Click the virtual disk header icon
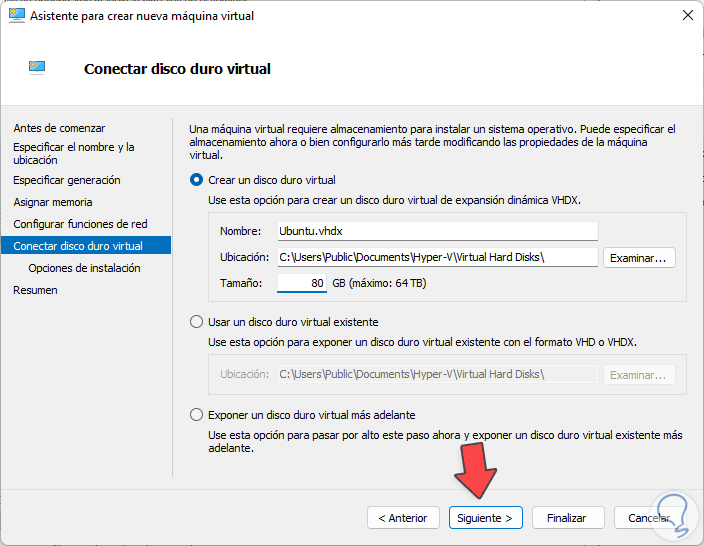The width and height of the screenshot is (704, 546). point(38,68)
